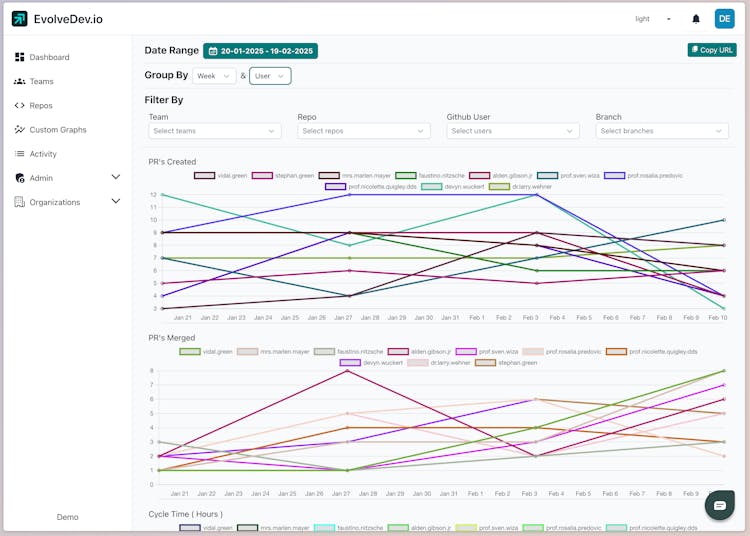
Task: Open the Select teams filter dropdown
Action: click(214, 131)
